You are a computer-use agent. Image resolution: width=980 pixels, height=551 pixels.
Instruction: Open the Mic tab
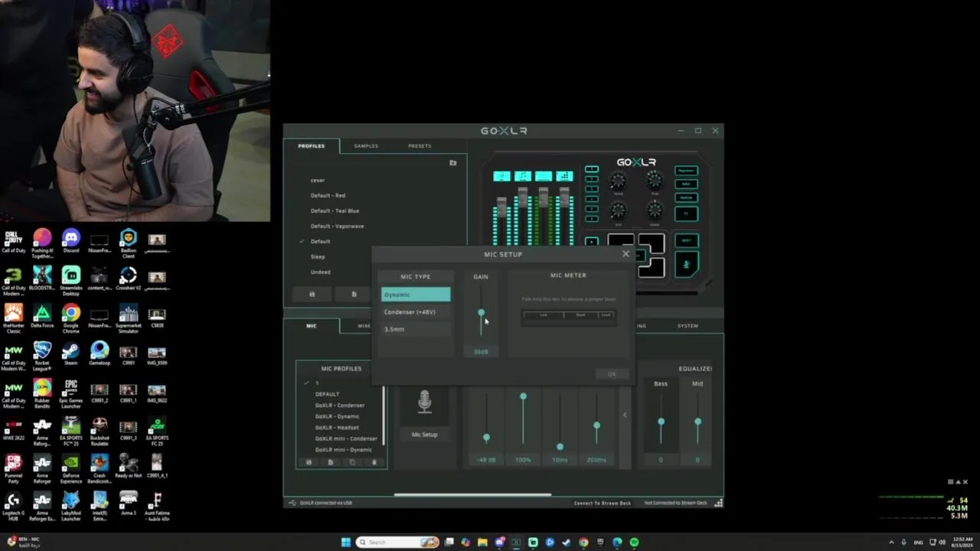(x=311, y=326)
